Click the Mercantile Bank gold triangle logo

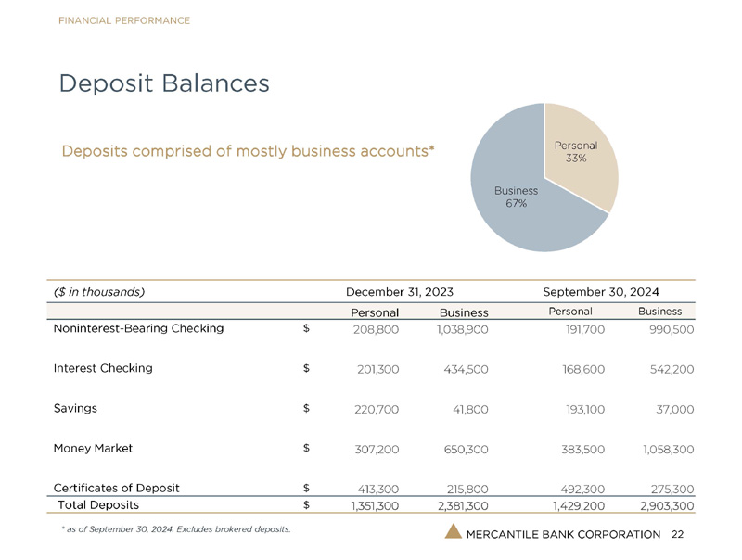point(454,532)
